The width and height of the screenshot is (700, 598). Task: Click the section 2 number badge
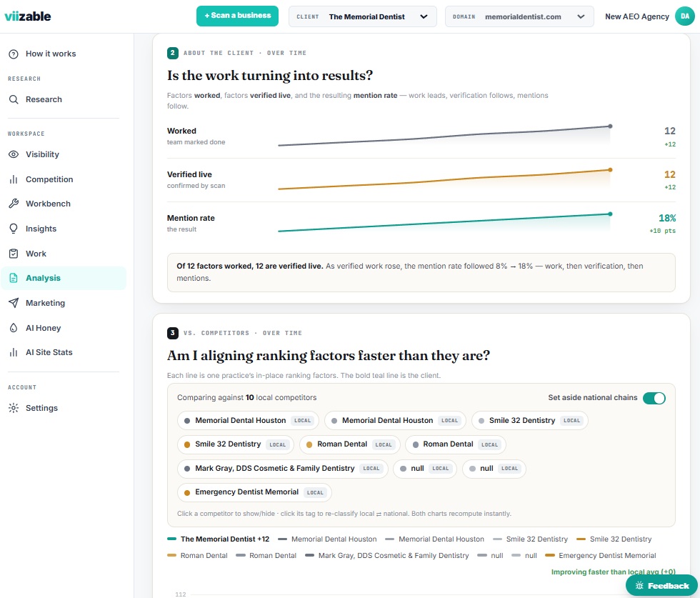coord(173,53)
